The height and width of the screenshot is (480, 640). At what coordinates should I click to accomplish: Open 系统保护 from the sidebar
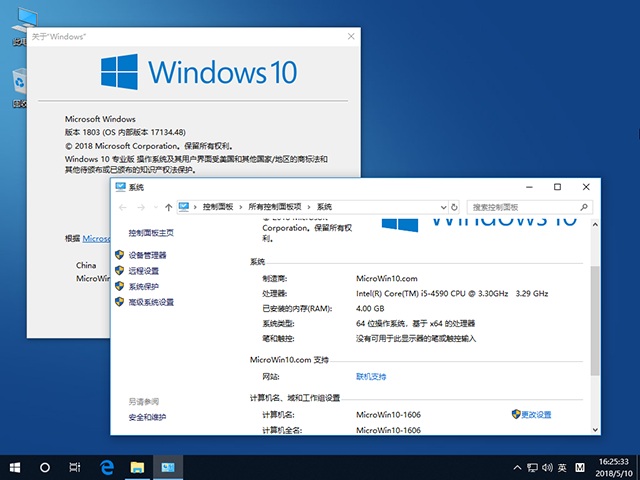144,287
